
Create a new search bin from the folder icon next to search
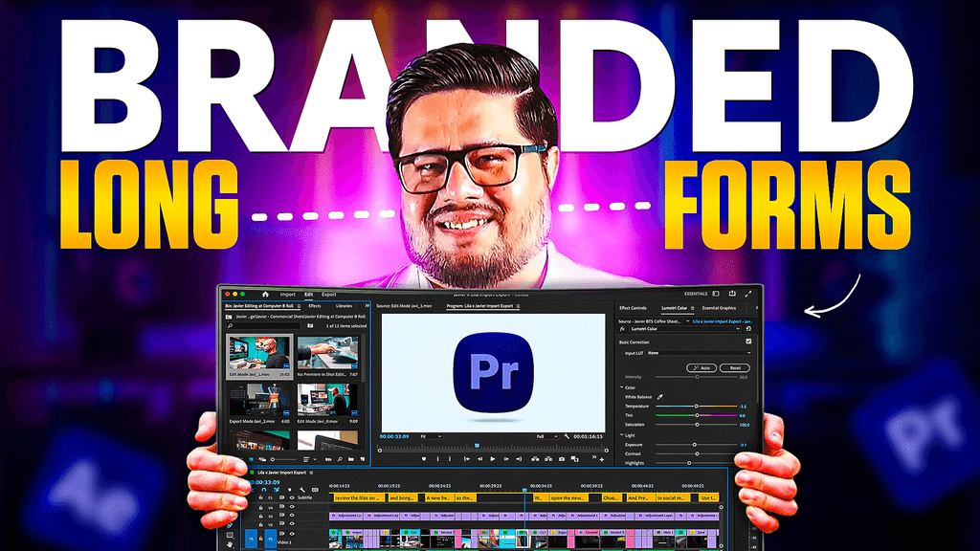click(x=310, y=325)
